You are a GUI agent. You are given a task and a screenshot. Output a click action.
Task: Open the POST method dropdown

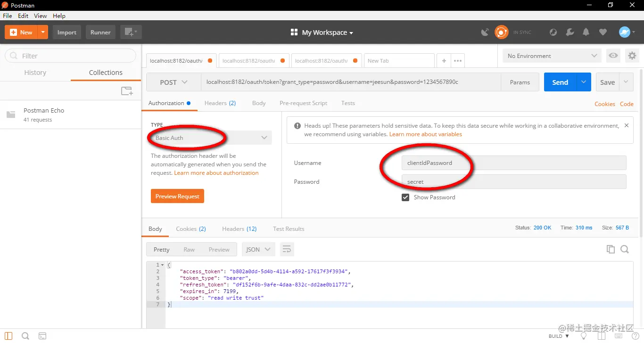174,82
